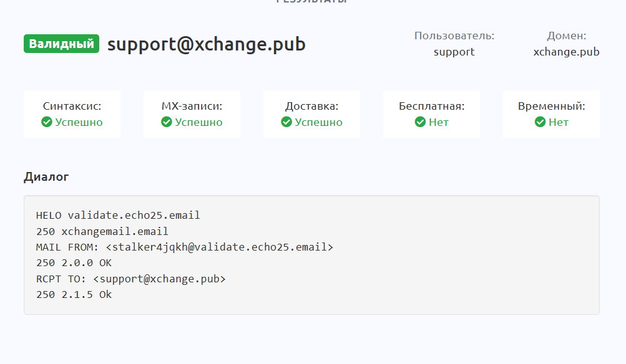Click the MAIL FROM line in dialog log

click(x=185, y=247)
